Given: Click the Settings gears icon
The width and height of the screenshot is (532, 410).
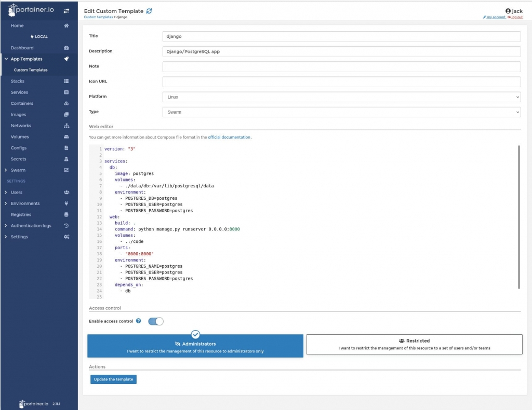Looking at the screenshot, I should pos(66,237).
